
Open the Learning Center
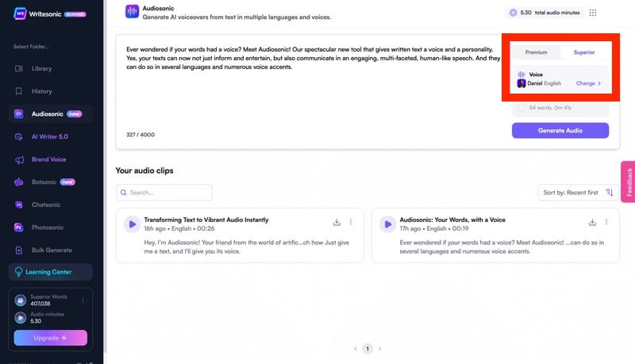point(51,272)
